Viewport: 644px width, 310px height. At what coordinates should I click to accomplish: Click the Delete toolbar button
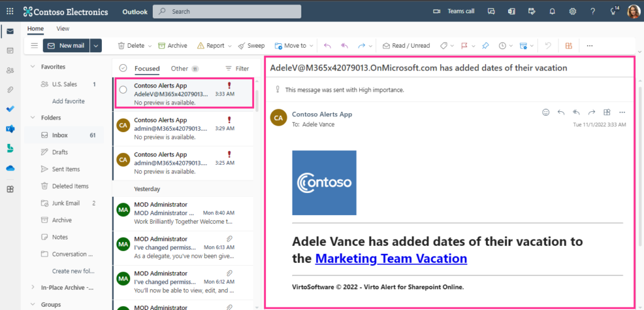(131, 45)
